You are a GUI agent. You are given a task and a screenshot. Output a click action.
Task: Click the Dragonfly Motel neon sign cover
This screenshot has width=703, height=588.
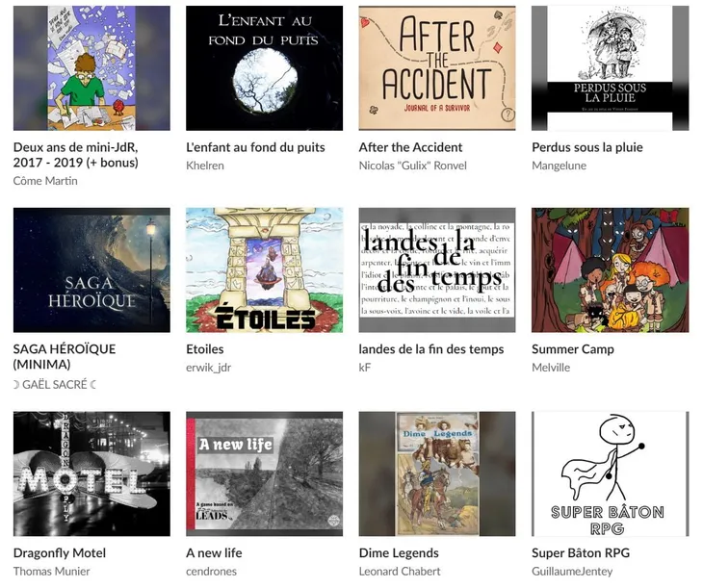click(x=91, y=473)
